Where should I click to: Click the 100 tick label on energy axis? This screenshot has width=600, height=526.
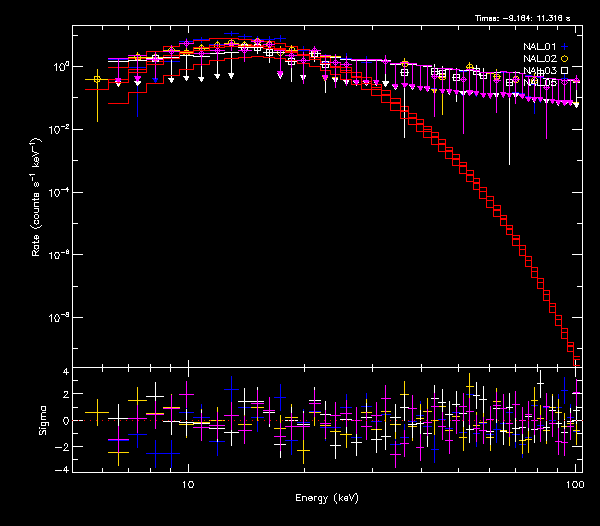(x=574, y=483)
